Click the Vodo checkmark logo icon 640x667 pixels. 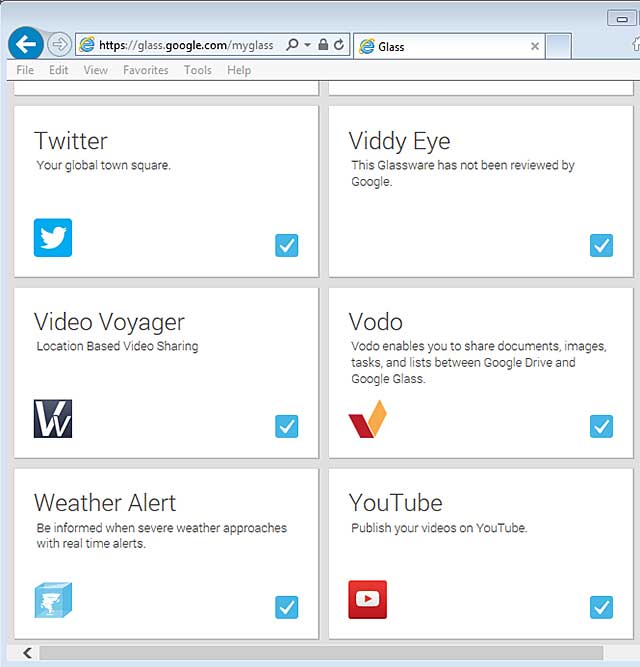click(x=367, y=419)
